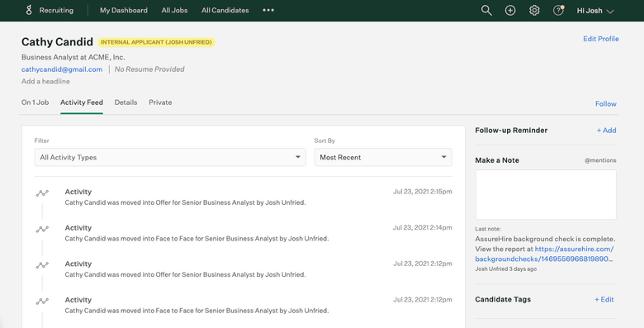Expand the All Activity Types filter dropdown
The height and width of the screenshot is (328, 644).
coord(170,158)
